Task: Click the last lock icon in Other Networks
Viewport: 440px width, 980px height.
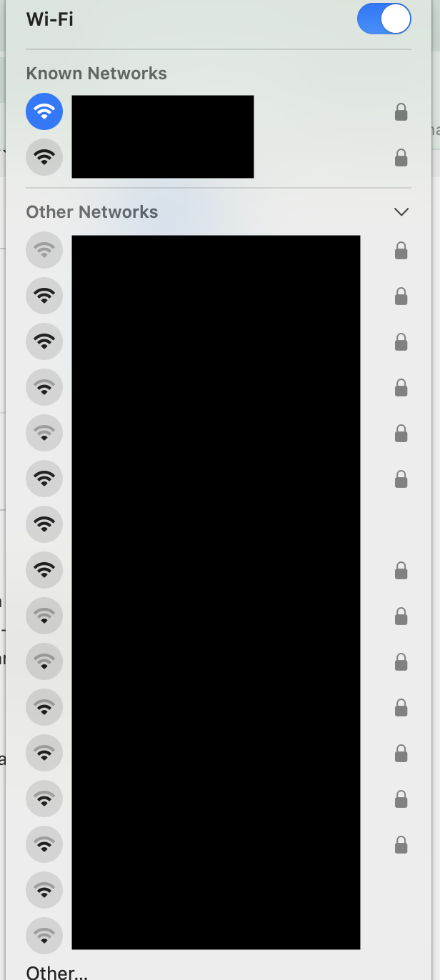Action: (401, 845)
